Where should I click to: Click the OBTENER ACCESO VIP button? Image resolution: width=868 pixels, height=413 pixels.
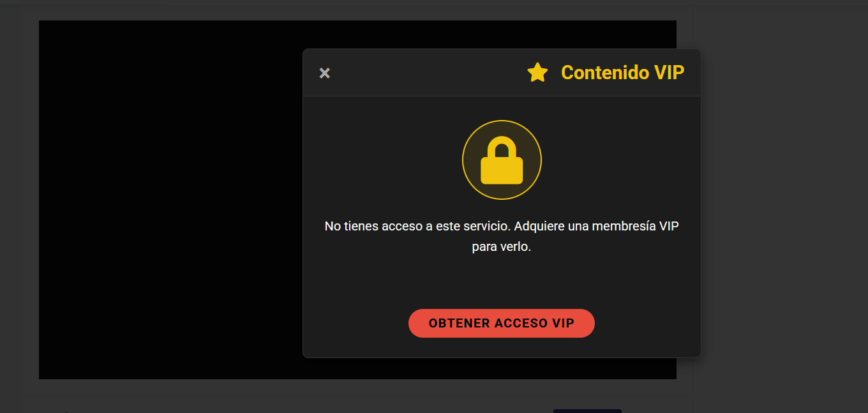[502, 323]
